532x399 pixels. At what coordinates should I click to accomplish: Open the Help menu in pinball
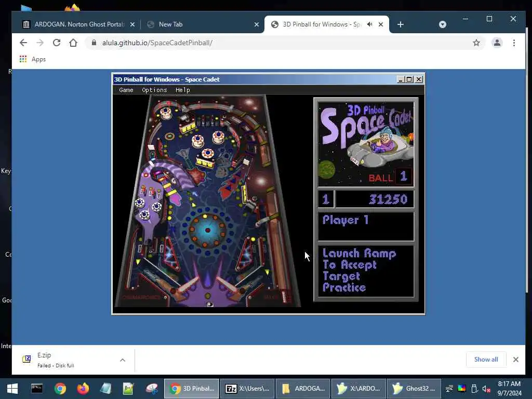click(x=182, y=90)
